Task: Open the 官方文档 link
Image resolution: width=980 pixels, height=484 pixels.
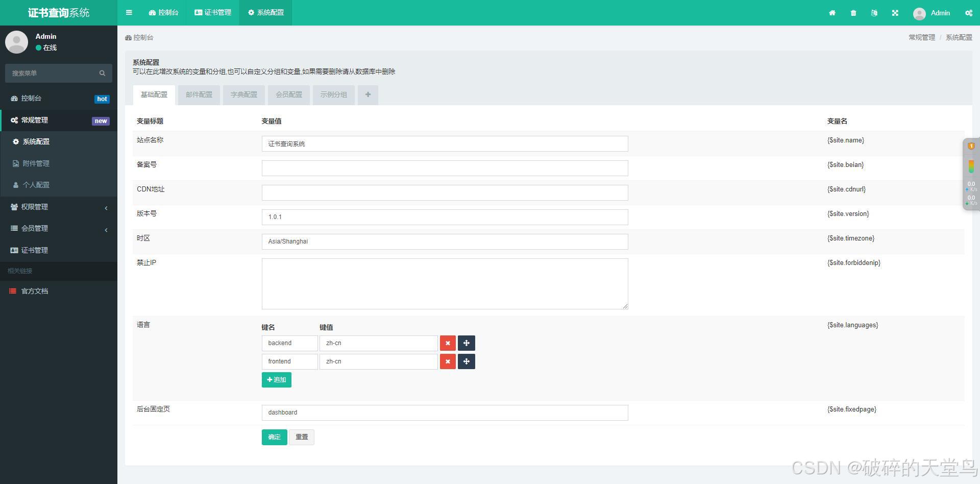Action: (59, 291)
